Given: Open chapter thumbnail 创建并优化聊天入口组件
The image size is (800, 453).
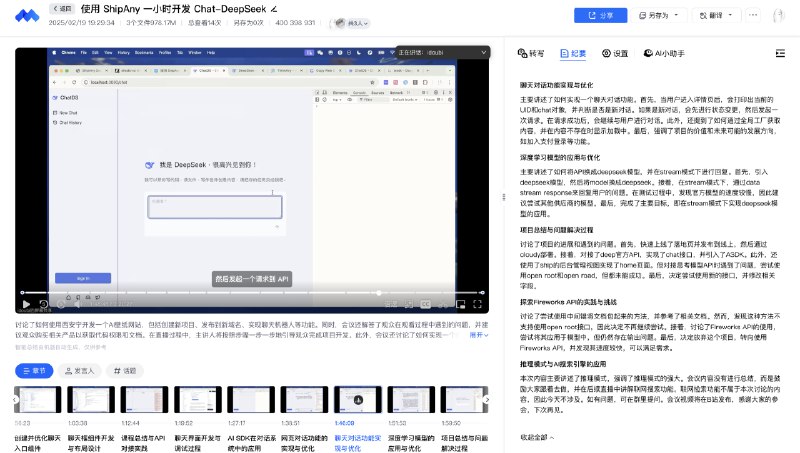Looking at the screenshot, I should pos(38,399).
